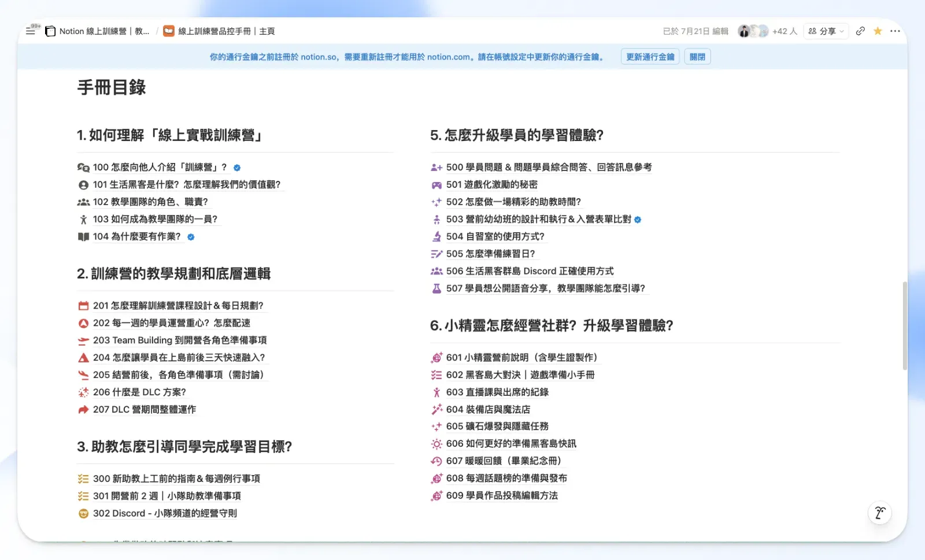Click the landing plane icon beside 205
The width and height of the screenshot is (925, 560).
(x=83, y=375)
